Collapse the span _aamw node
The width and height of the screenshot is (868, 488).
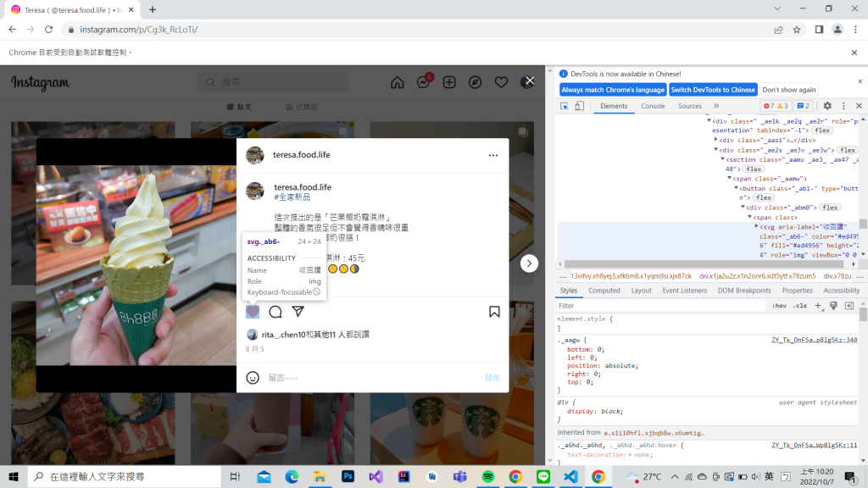coord(730,179)
